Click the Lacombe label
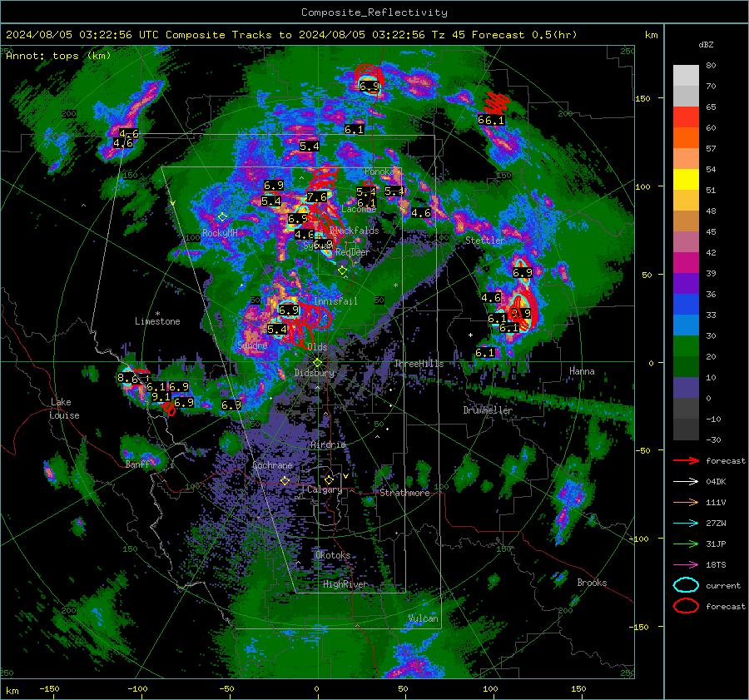Image resolution: width=749 pixels, height=700 pixels. 359,209
